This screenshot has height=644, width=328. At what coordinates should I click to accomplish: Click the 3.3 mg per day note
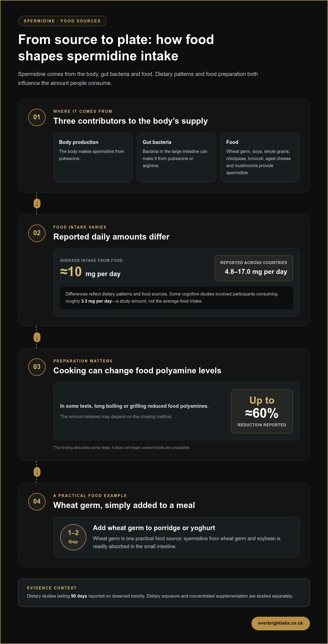click(x=177, y=298)
